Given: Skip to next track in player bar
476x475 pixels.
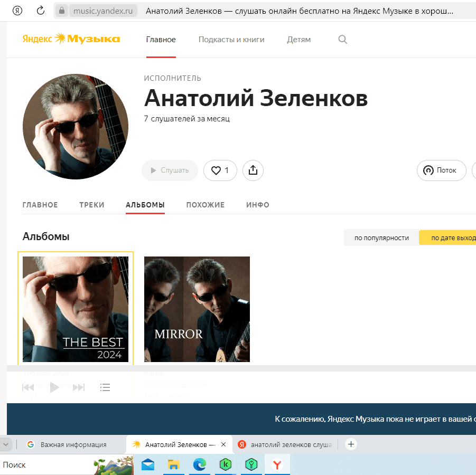Looking at the screenshot, I should 79,387.
